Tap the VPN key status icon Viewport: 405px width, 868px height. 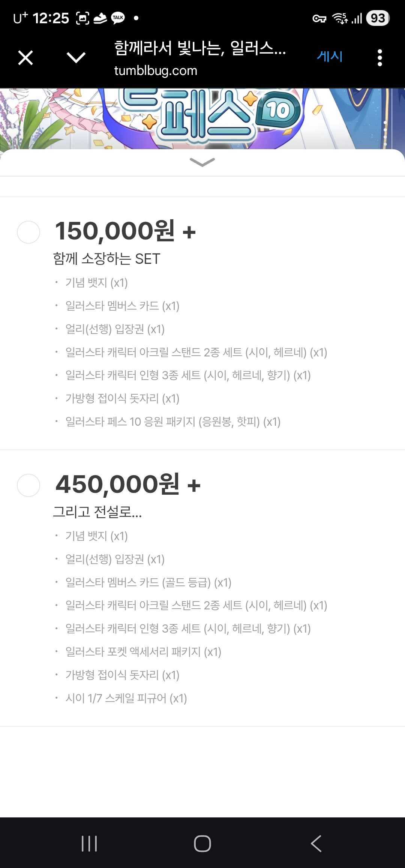(319, 18)
